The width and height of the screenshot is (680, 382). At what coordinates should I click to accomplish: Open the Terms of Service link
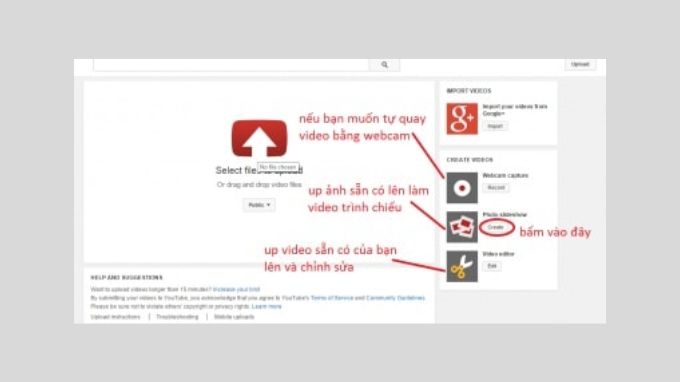(332, 298)
